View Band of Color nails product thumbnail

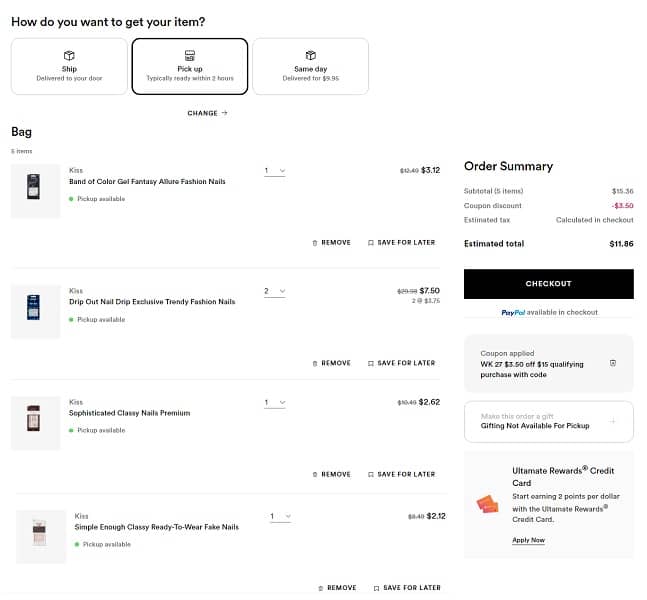[x=35, y=190]
